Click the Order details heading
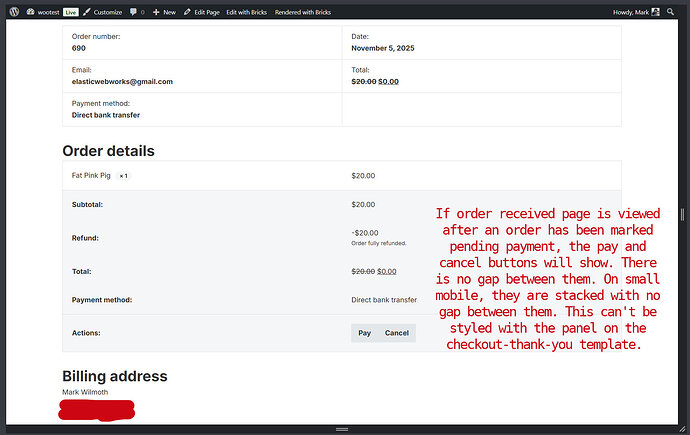The width and height of the screenshot is (690, 435). pyautogui.click(x=108, y=151)
